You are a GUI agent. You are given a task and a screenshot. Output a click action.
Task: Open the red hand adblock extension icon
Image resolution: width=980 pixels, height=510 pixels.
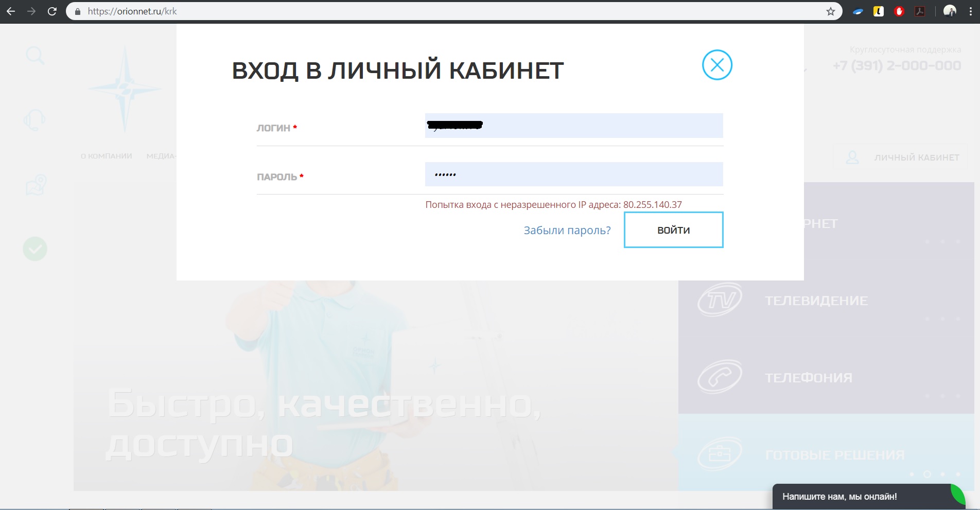click(x=899, y=11)
